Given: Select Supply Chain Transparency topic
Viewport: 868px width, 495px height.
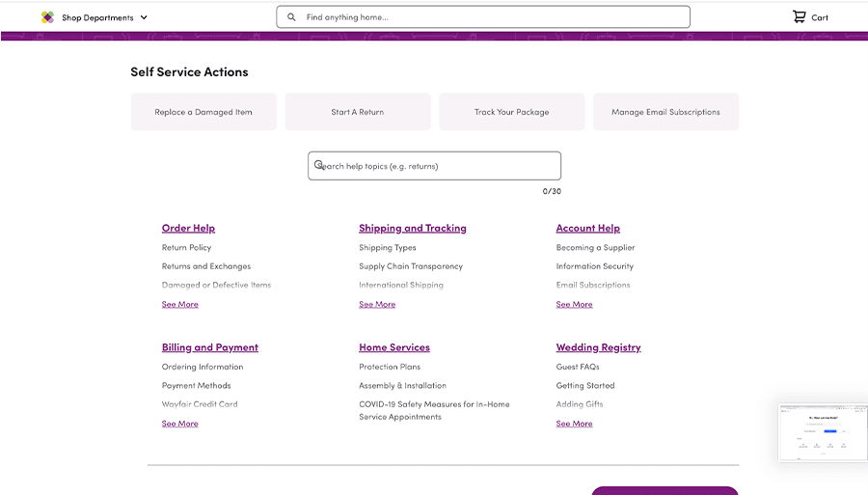Looking at the screenshot, I should click(411, 266).
